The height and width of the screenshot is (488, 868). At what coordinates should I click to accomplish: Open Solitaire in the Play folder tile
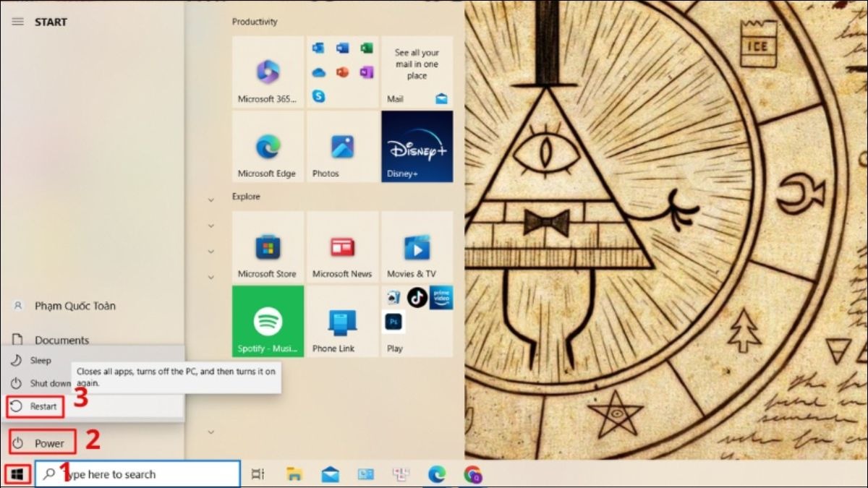(x=393, y=296)
